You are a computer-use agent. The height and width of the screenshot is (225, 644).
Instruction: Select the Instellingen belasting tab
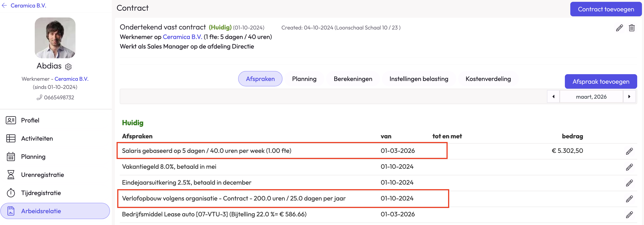tap(419, 79)
